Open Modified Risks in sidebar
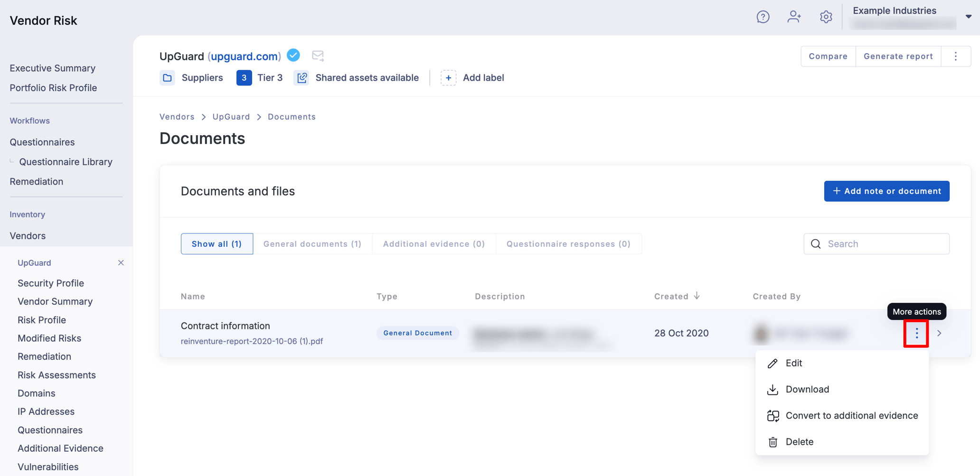 (49, 338)
